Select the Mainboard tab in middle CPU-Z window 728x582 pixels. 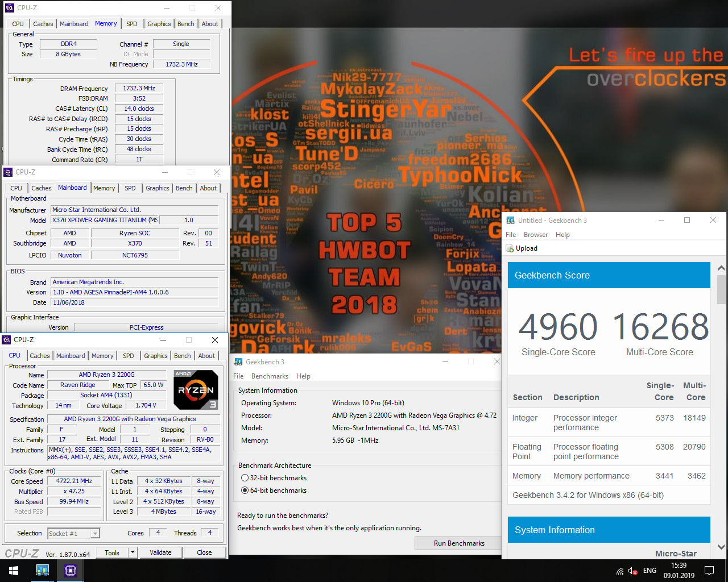[72, 188]
